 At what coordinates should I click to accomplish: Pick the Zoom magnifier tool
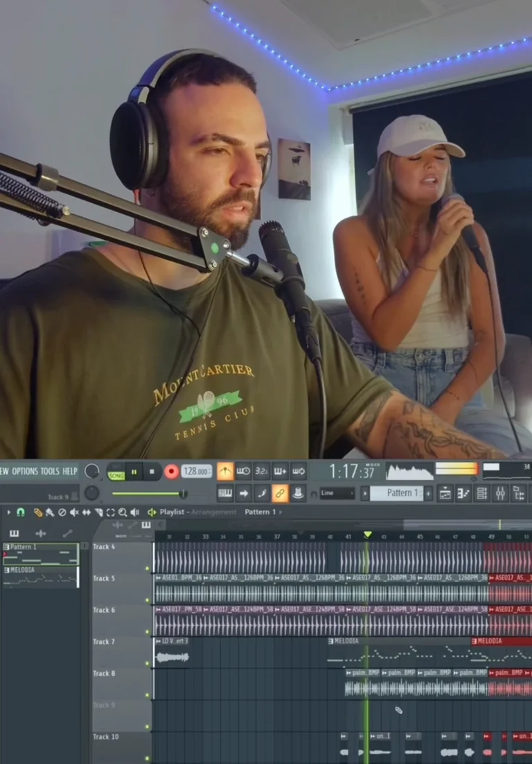pyautogui.click(x=122, y=512)
